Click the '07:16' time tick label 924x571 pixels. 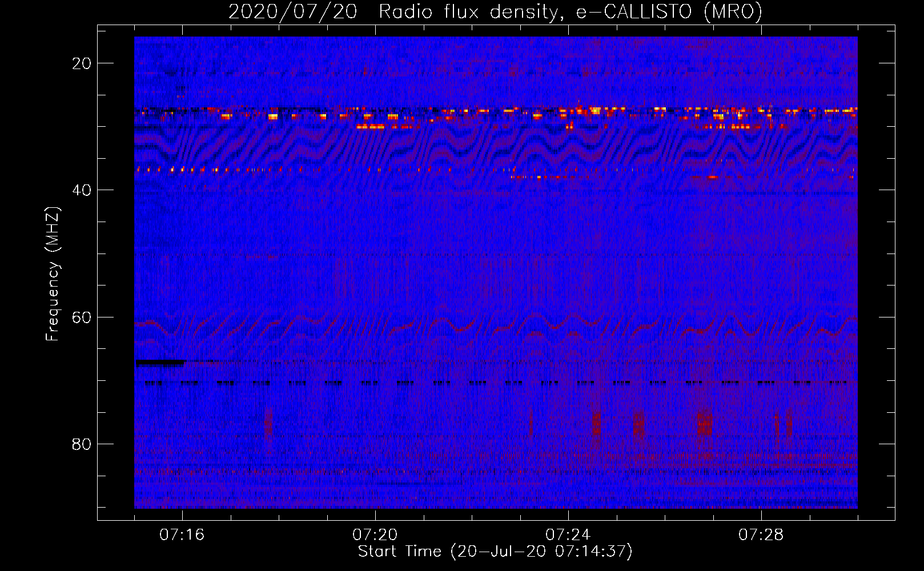182,534
